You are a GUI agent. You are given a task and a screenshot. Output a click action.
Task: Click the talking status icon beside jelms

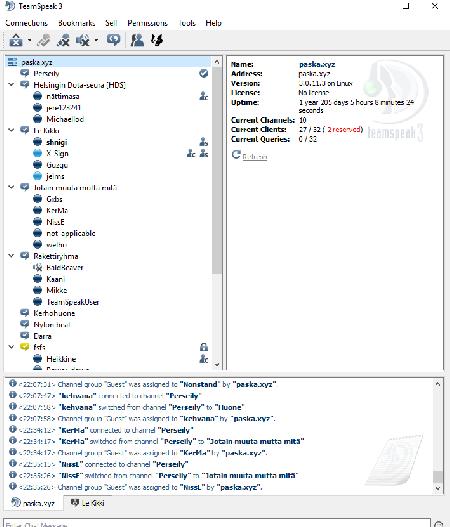tap(38, 176)
